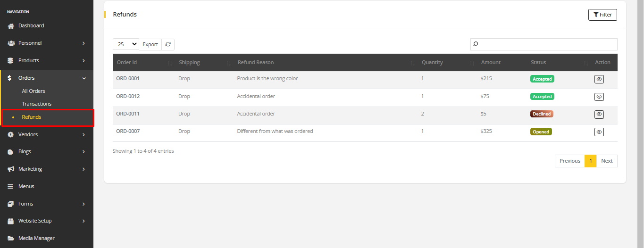644x248 pixels.
Task: Sort table by Amount column
Action: pyautogui.click(x=502, y=62)
